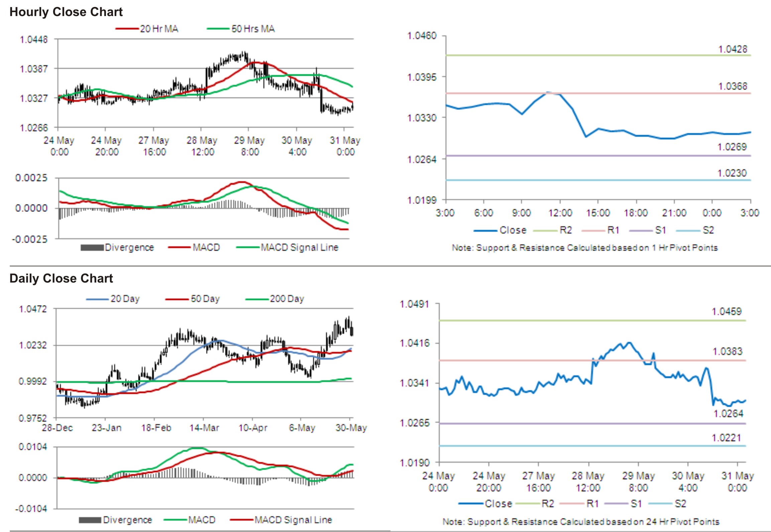
Task: Click the blue "20 Day" legend entry
Action: click(113, 299)
